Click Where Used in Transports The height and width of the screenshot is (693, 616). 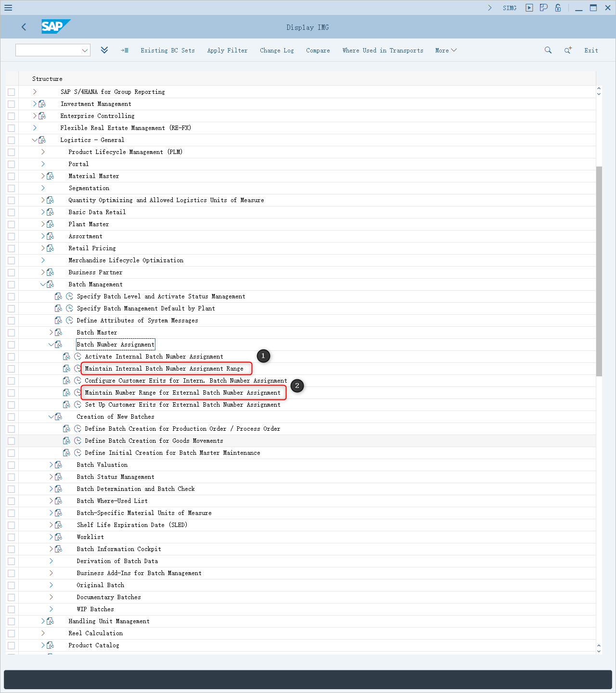point(383,51)
